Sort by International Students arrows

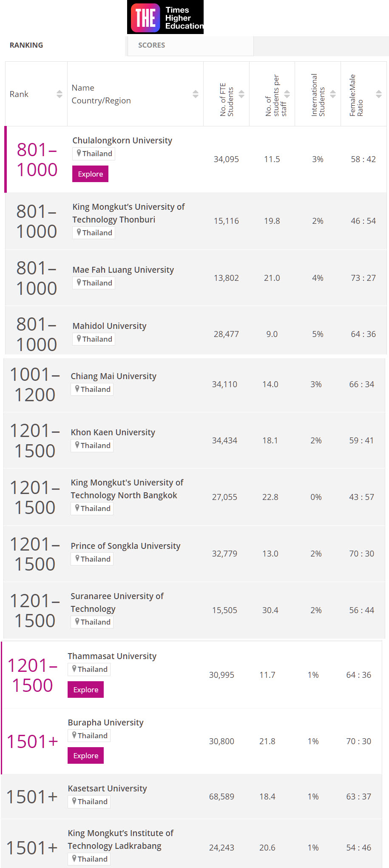333,94
